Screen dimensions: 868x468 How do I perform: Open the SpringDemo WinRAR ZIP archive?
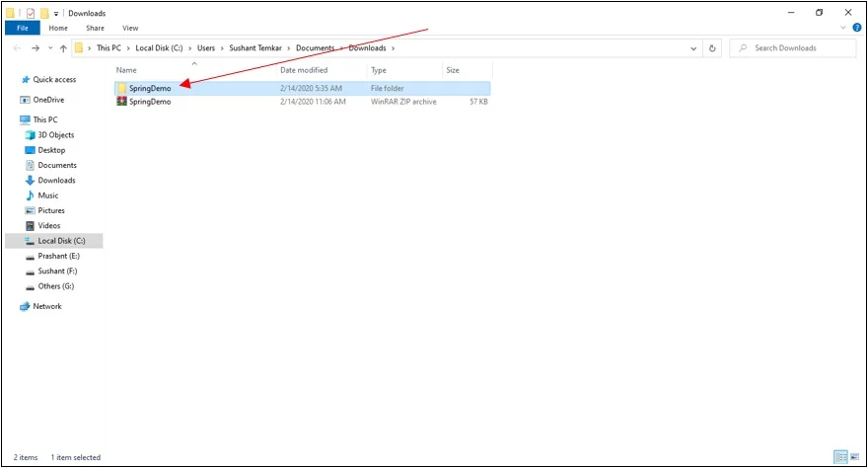click(x=150, y=102)
